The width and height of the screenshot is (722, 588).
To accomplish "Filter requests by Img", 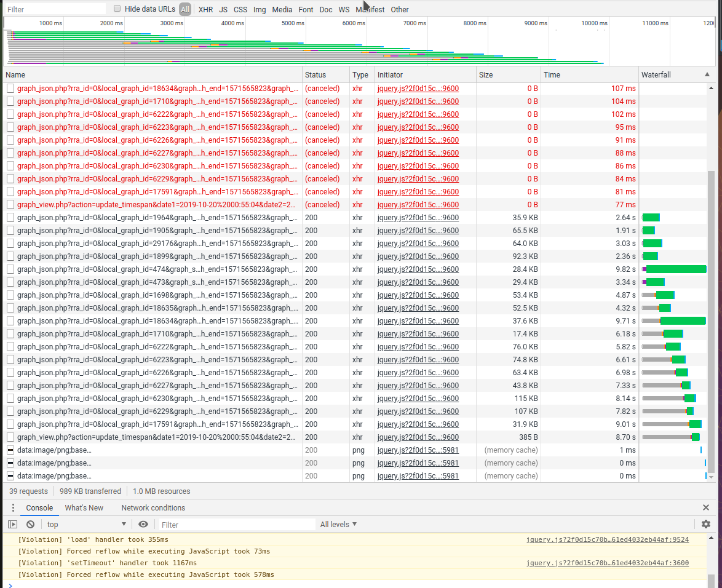I will point(260,9).
